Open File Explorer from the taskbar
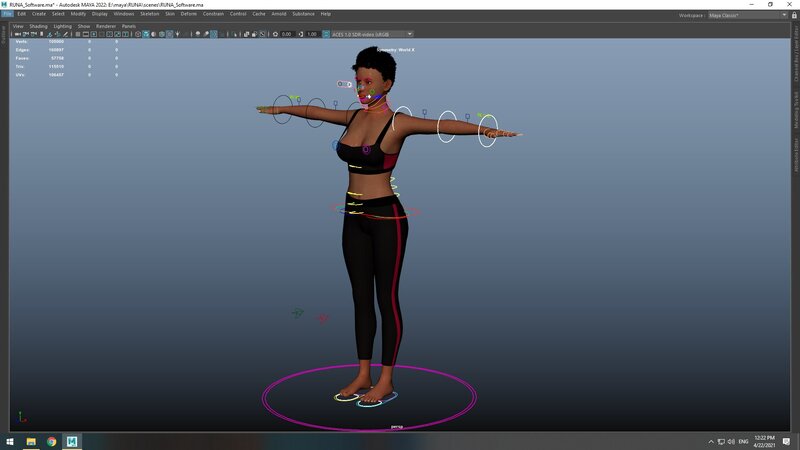This screenshot has height=450, width=800. coord(31,440)
